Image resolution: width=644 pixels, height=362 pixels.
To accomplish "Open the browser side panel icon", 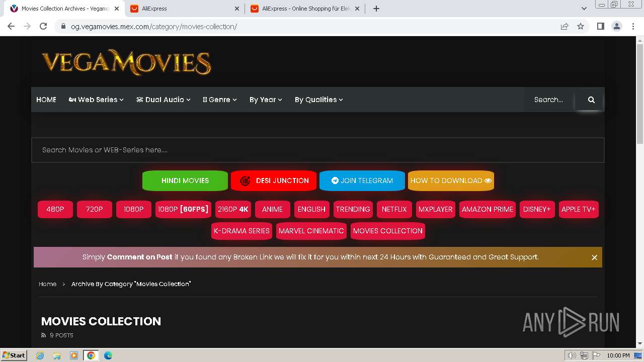I will 600,27.
